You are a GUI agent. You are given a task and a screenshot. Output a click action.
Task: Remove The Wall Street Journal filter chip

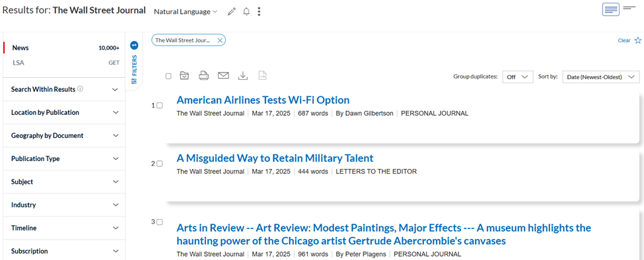[x=220, y=40]
